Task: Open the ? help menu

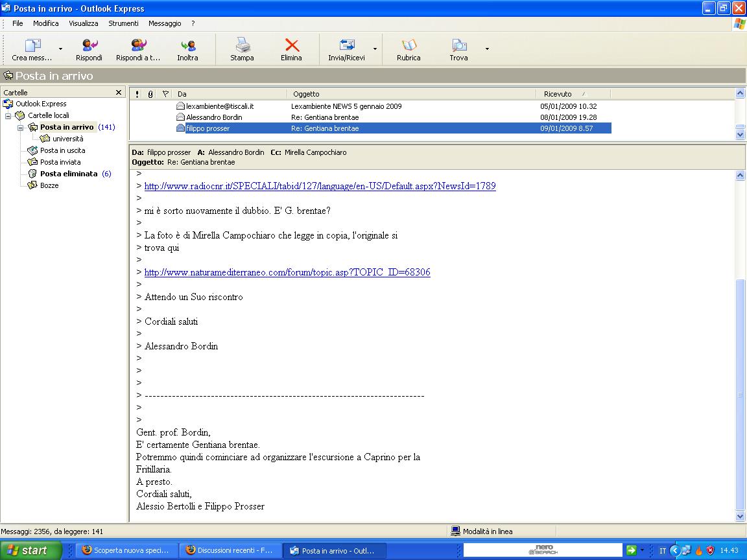Action: 193,23
